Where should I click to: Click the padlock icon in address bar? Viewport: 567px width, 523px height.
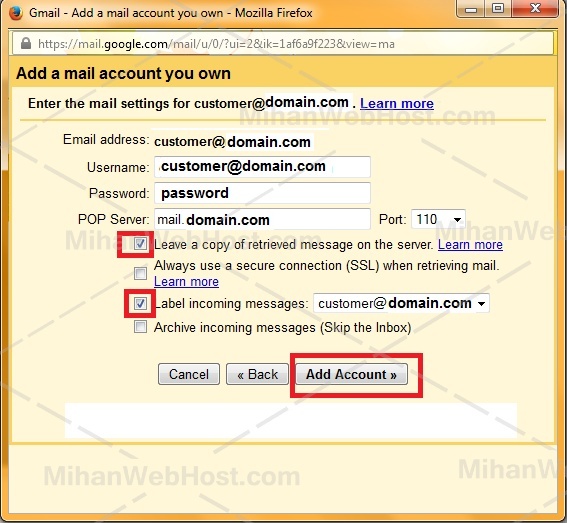26,43
